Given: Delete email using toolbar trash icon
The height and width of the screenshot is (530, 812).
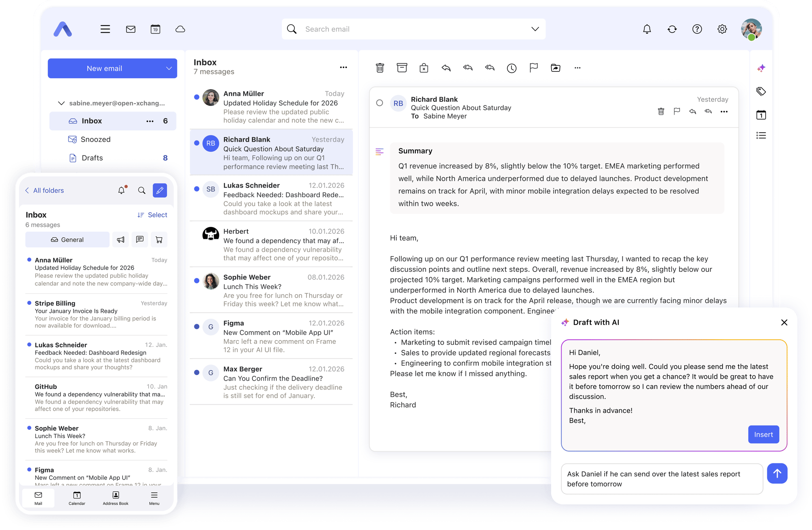Looking at the screenshot, I should click(x=380, y=68).
